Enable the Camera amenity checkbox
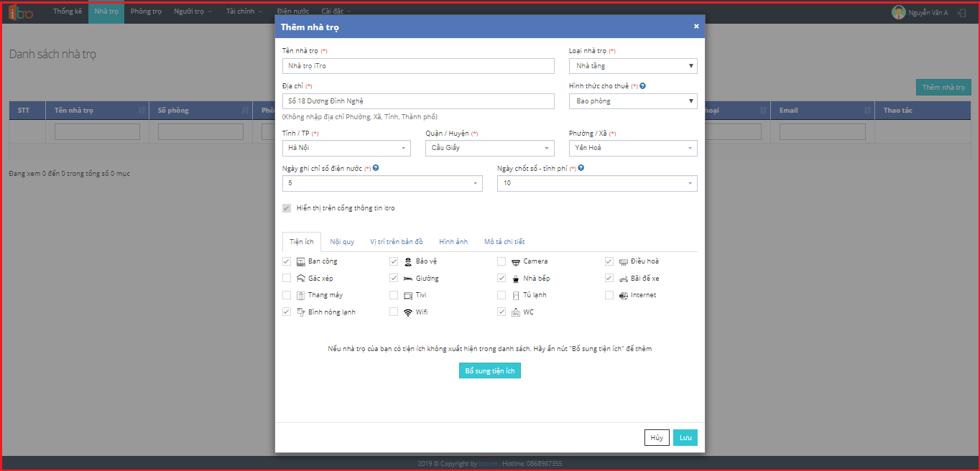The image size is (980, 471). (501, 261)
